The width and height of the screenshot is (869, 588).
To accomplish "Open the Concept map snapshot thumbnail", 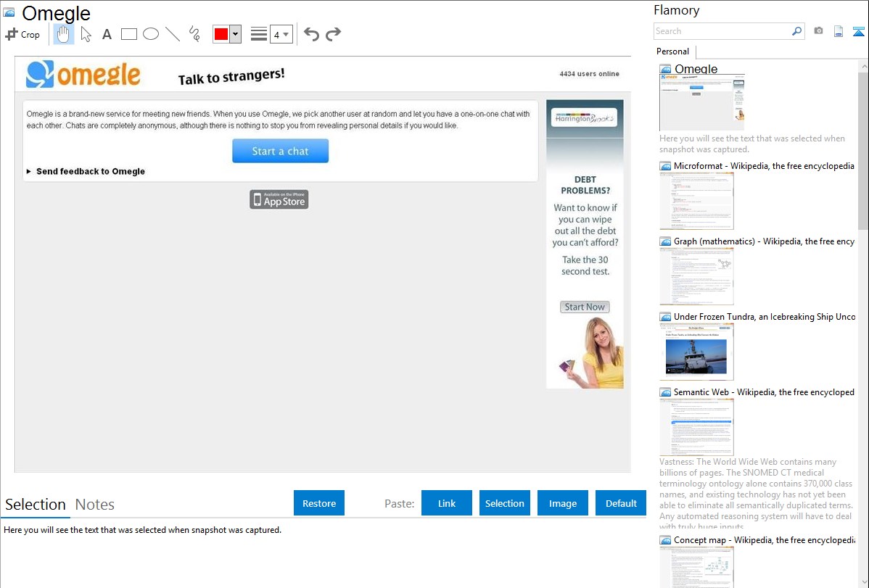I will point(696,567).
